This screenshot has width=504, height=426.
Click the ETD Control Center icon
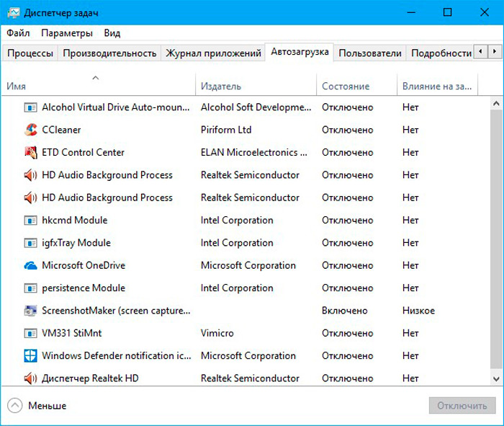[x=30, y=152]
